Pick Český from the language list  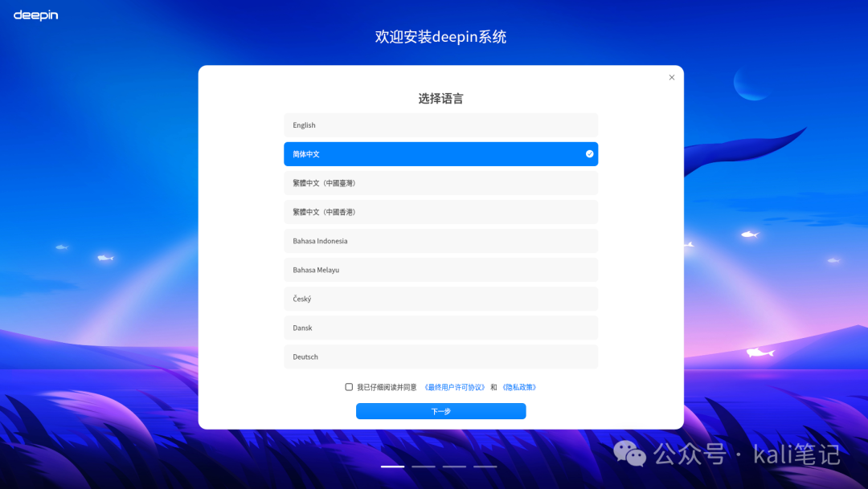tap(440, 299)
